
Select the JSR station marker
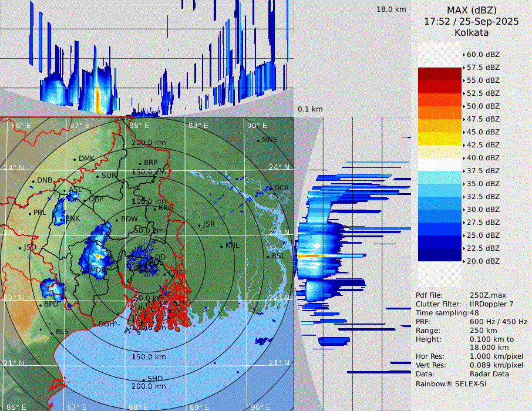(198, 225)
